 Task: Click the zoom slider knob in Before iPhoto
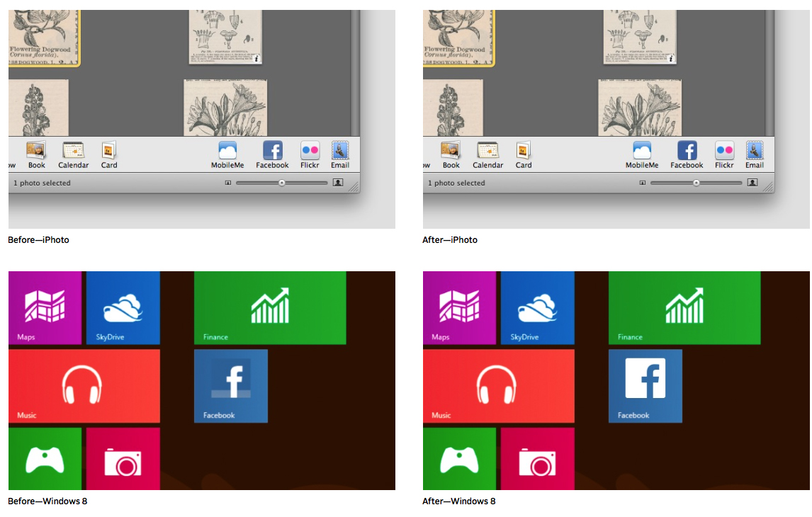282,183
